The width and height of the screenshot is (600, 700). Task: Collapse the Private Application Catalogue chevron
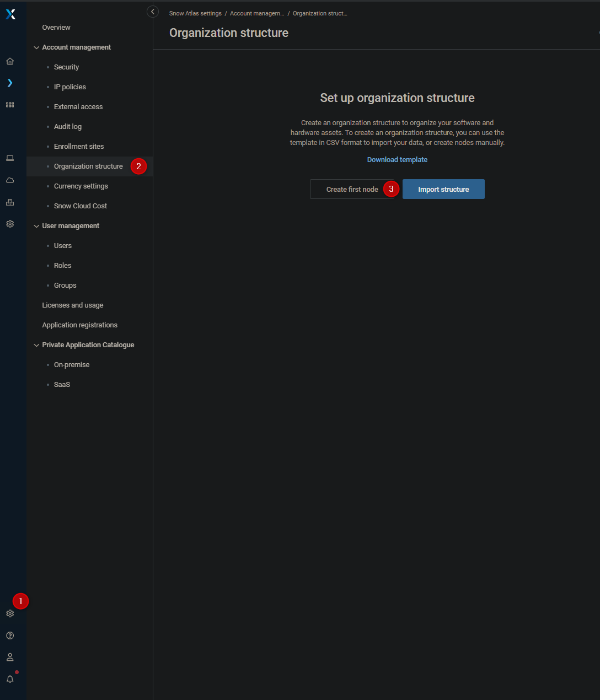coord(36,345)
